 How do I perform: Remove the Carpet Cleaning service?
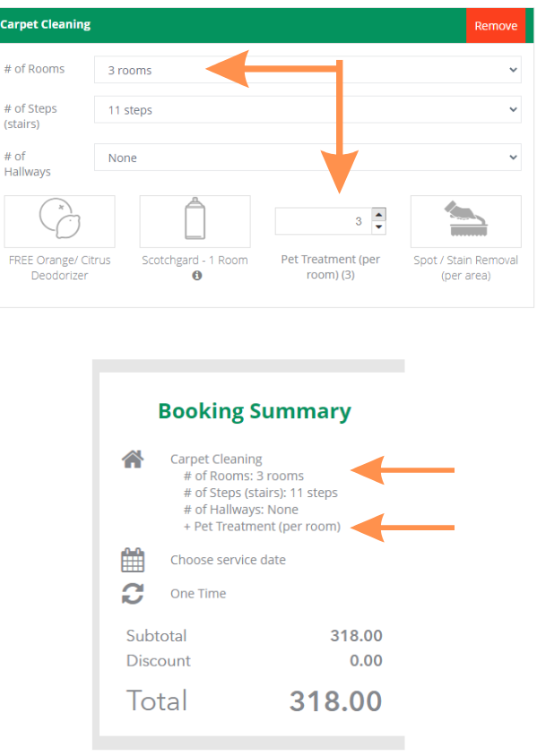[x=496, y=26]
